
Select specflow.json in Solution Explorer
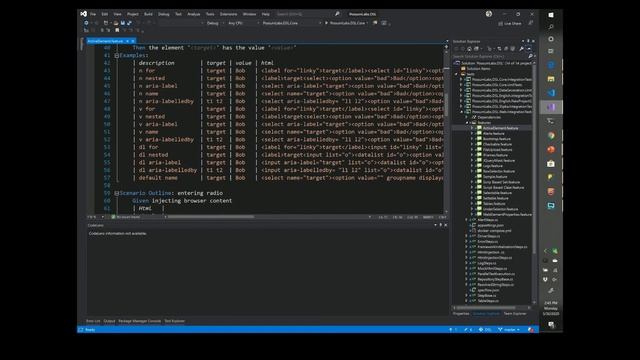click(x=488, y=290)
